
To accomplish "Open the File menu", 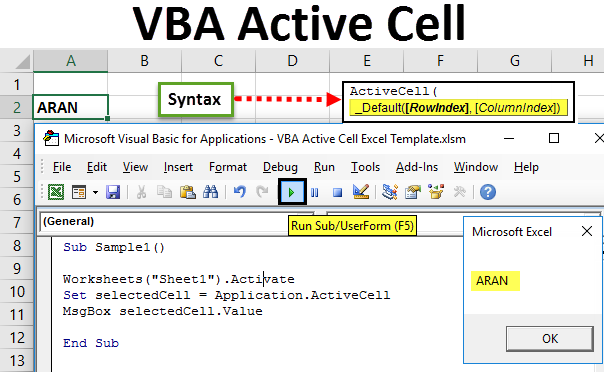I will (62, 167).
